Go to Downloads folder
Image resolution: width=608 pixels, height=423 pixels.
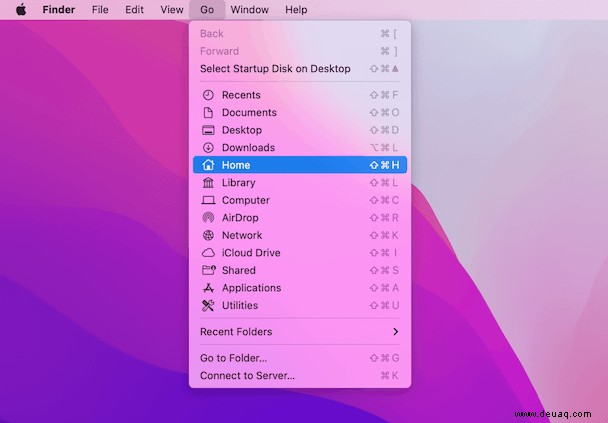[300, 148]
